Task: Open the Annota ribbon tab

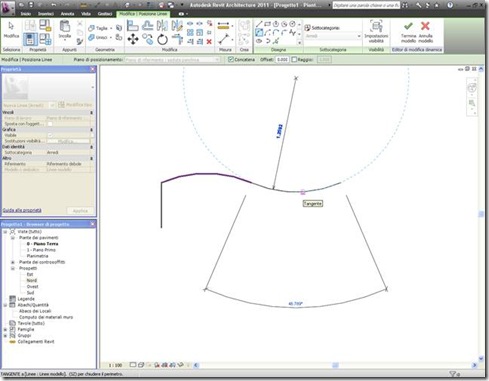Action: coord(67,14)
